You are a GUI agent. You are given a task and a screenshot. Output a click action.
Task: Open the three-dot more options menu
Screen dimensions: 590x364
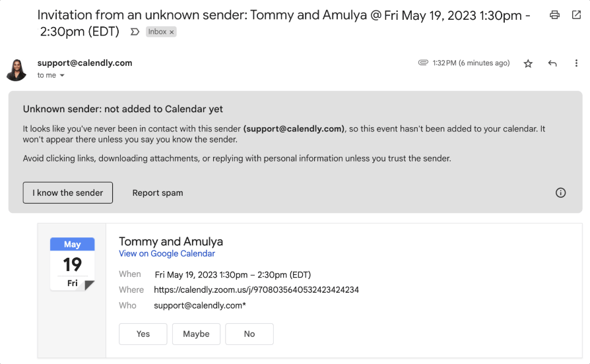click(x=576, y=63)
